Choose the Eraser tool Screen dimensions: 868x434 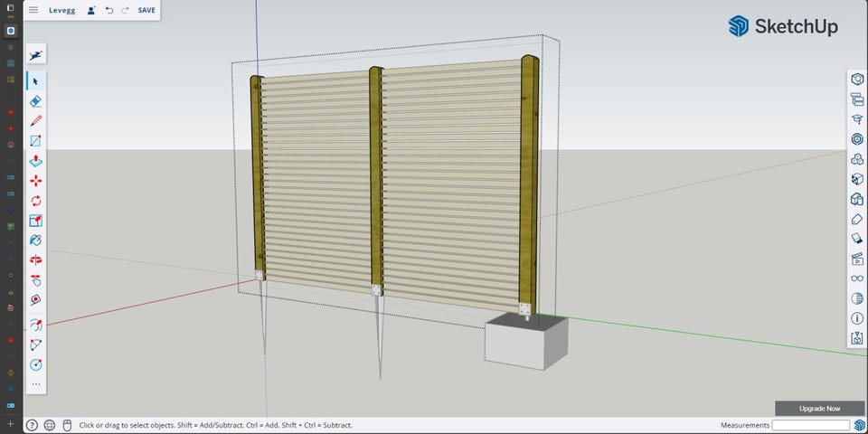click(x=36, y=101)
